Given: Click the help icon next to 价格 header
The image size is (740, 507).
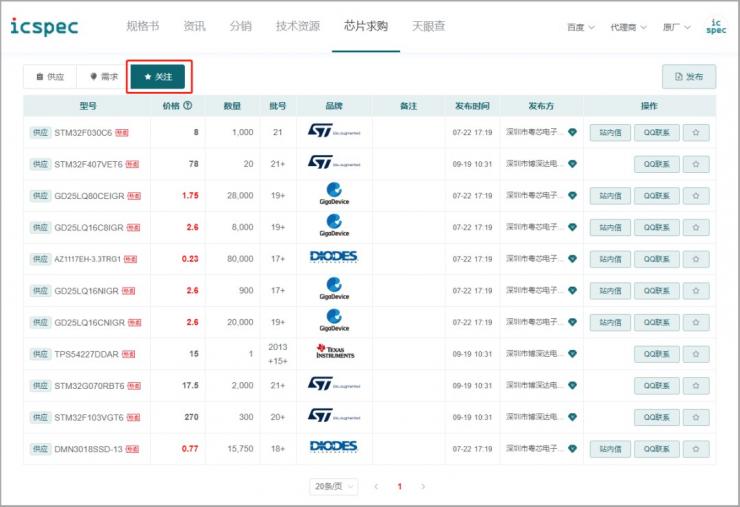Looking at the screenshot, I should [187, 106].
